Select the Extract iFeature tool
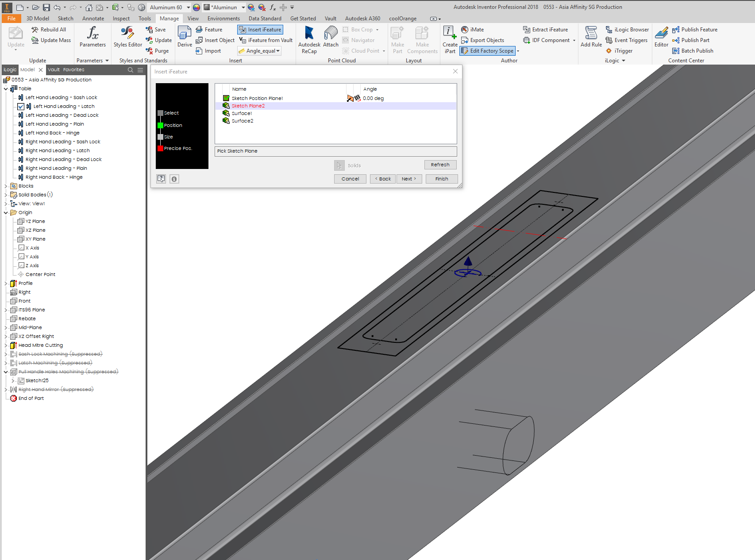 tap(547, 29)
